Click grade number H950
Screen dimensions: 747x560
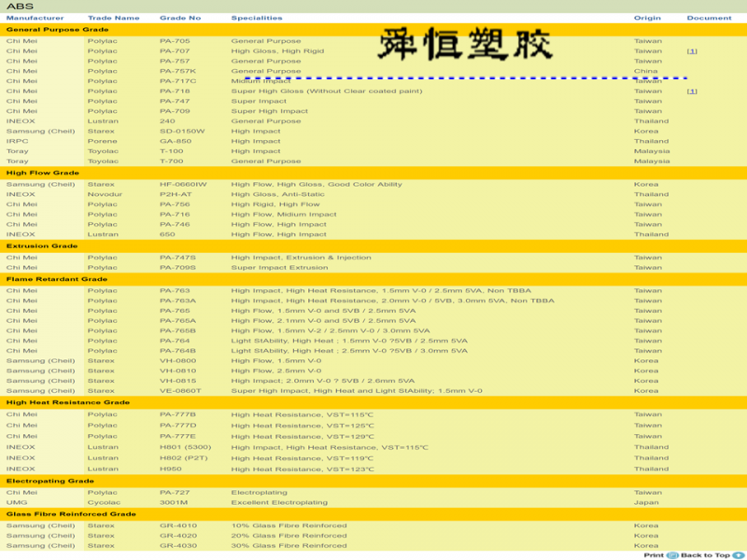pos(171,469)
